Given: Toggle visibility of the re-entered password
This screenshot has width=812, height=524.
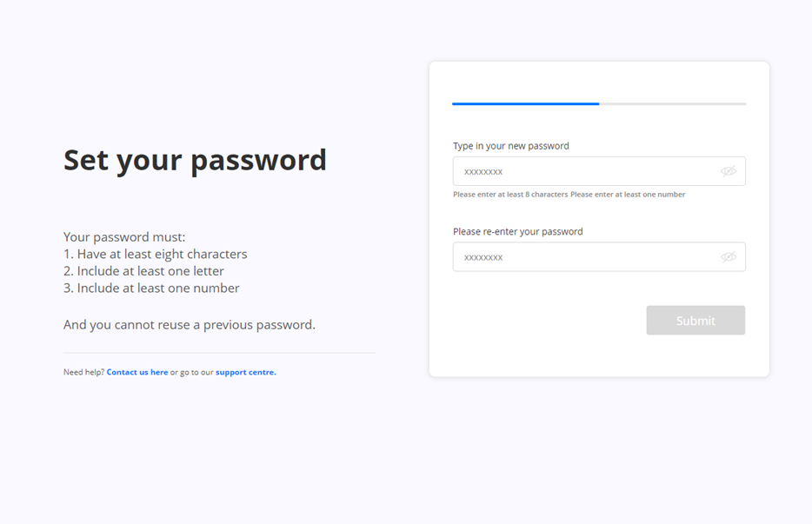Looking at the screenshot, I should (x=729, y=257).
